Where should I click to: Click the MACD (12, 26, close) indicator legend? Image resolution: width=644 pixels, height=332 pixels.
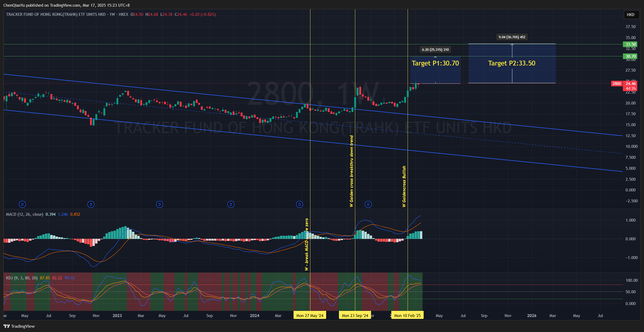[x=25, y=214]
